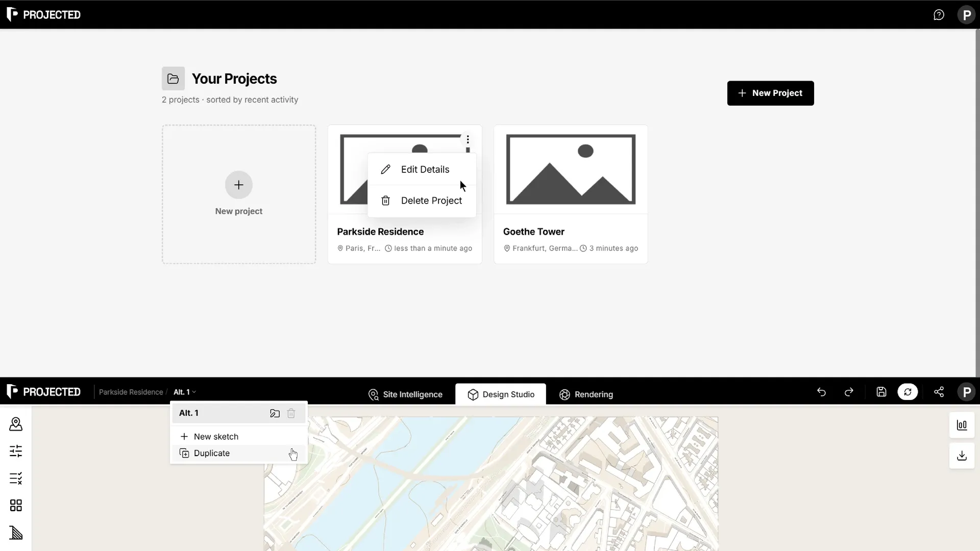Select New sketch in alternatives menu
The image size is (980, 551).
click(238, 437)
